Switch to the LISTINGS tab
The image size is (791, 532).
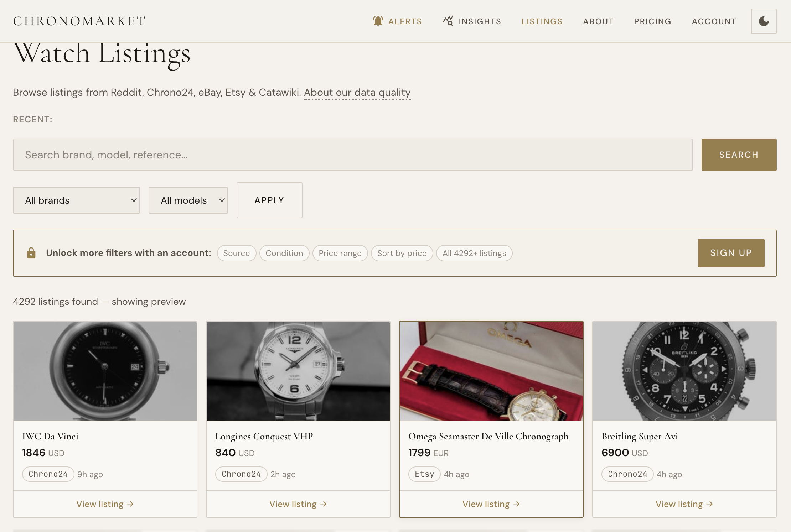(x=542, y=21)
